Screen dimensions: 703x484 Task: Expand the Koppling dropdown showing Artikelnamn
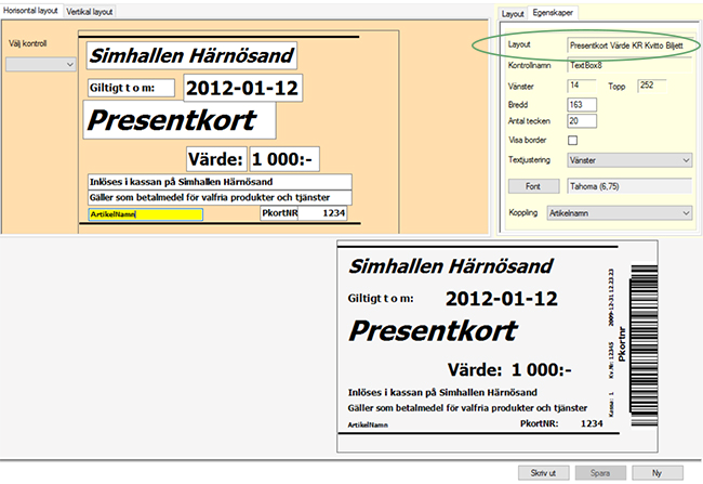[x=619, y=213]
